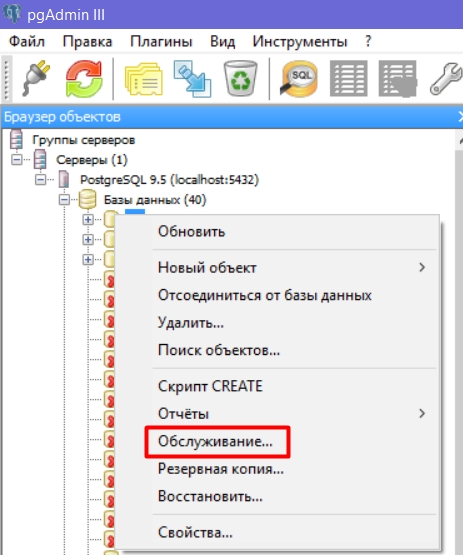
Task: Click the create new object toolbar icon
Action: tap(192, 79)
